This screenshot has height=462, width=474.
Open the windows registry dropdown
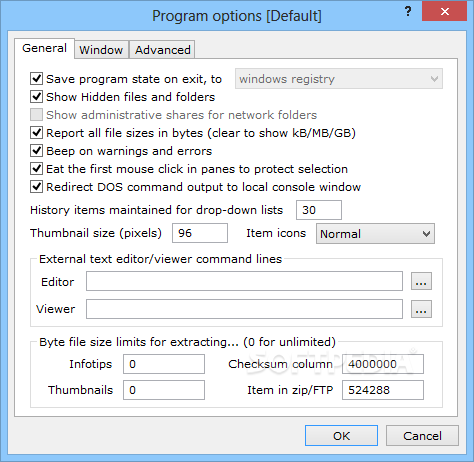coord(339,79)
